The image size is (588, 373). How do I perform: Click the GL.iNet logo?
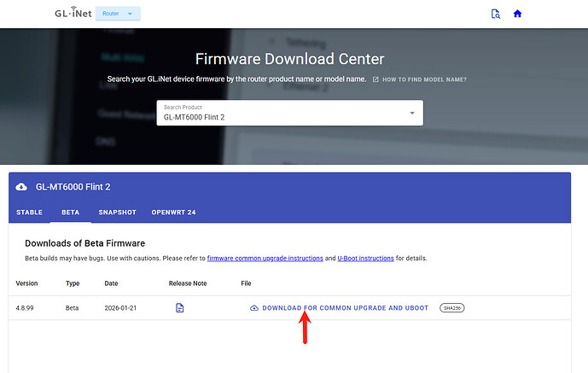(73, 13)
